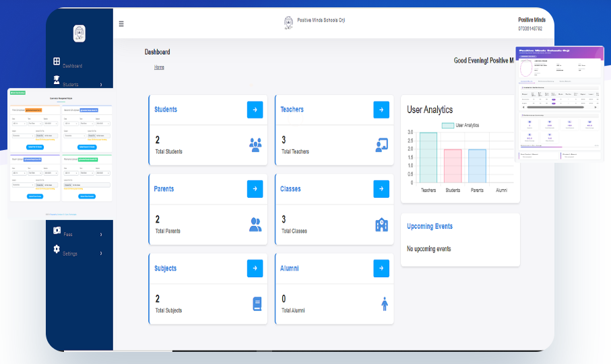The image size is (611, 364).
Task: Click the person icon beside Total Alumni
Action: click(385, 303)
